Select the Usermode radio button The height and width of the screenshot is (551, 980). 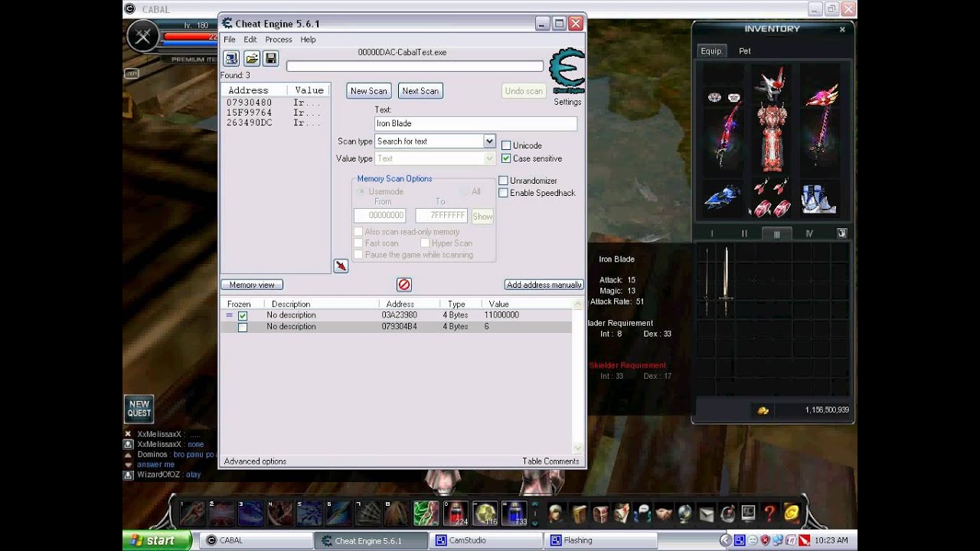pyautogui.click(x=361, y=191)
